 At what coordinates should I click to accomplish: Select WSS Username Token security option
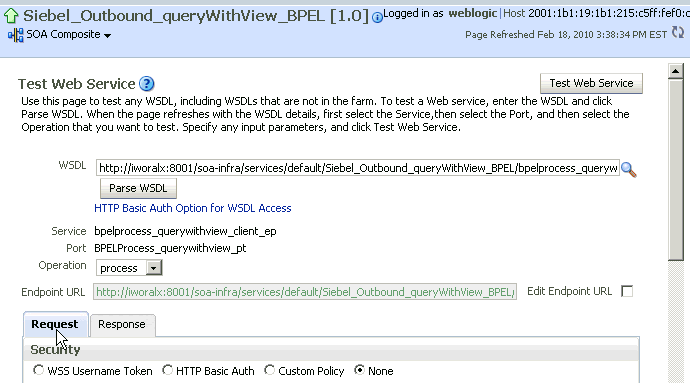coord(38,370)
